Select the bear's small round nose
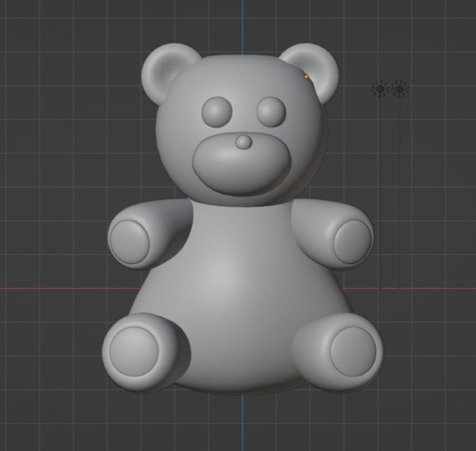 coord(243,142)
